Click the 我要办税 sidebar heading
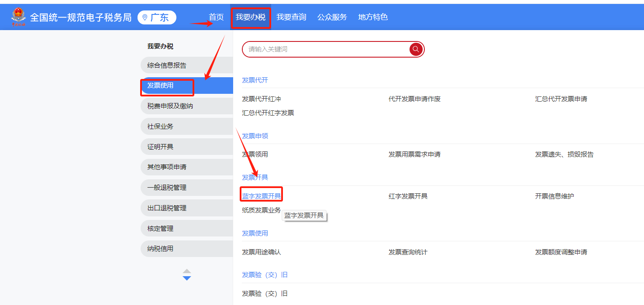The height and width of the screenshot is (305, 644). pyautogui.click(x=160, y=46)
